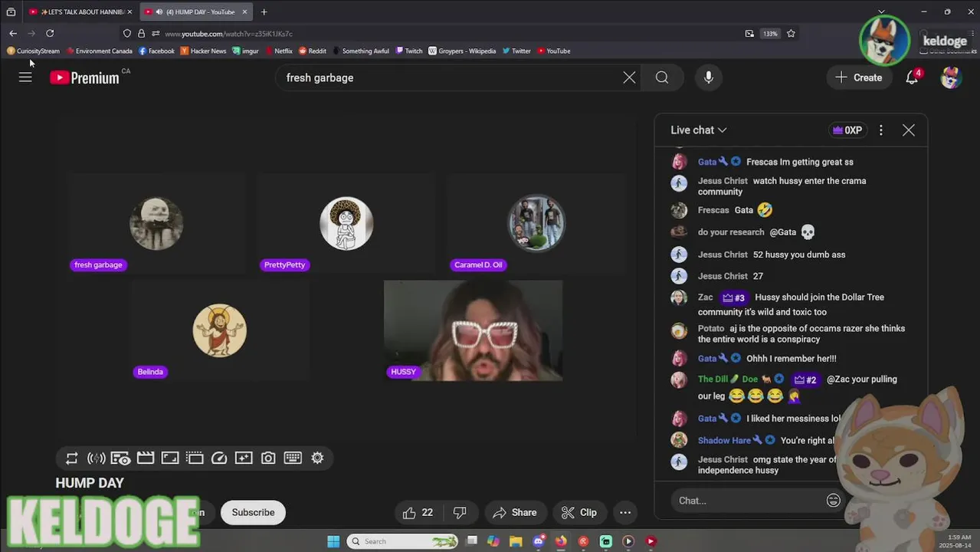Viewport: 980px width, 552px height.
Task: Run the search with the magnifier button
Action: click(x=662, y=77)
